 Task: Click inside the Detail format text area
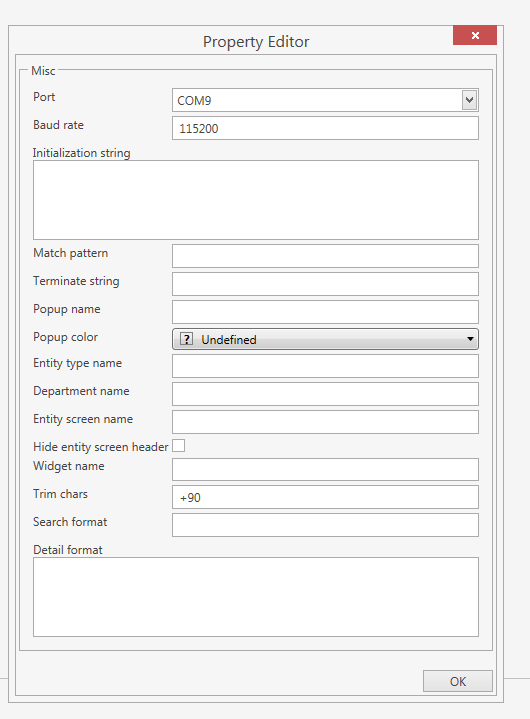coord(256,597)
